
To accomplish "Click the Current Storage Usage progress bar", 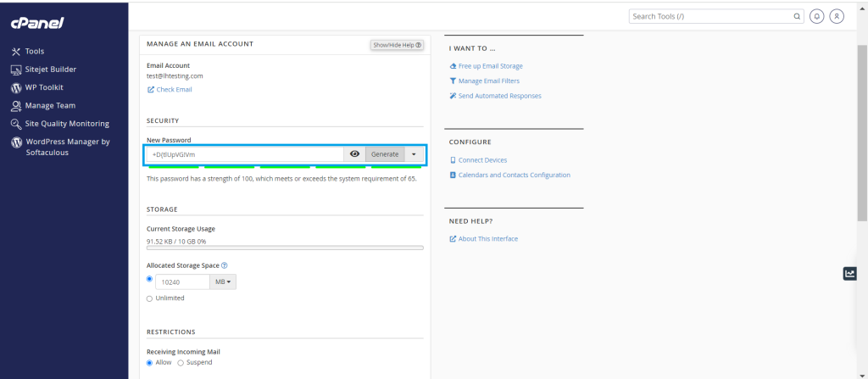I will pos(285,248).
